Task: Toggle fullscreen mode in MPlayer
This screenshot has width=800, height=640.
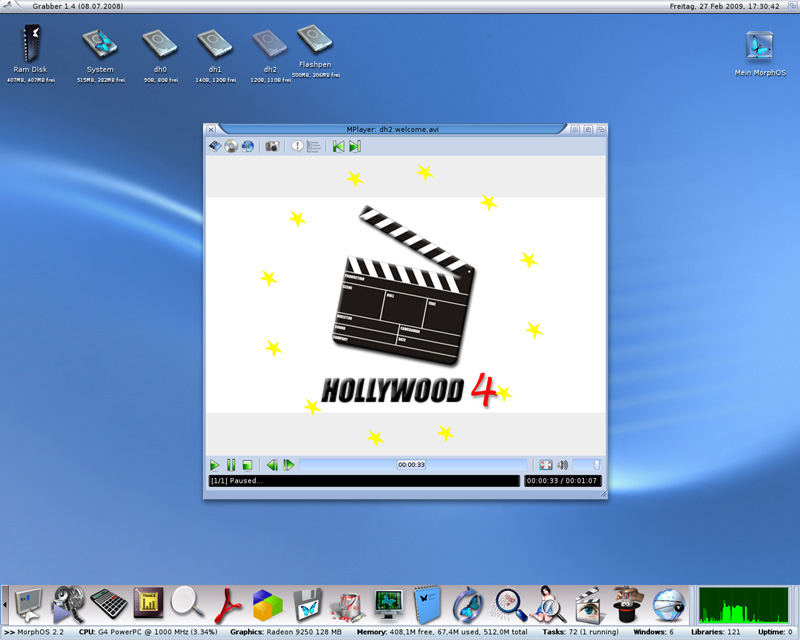Action: 546,465
